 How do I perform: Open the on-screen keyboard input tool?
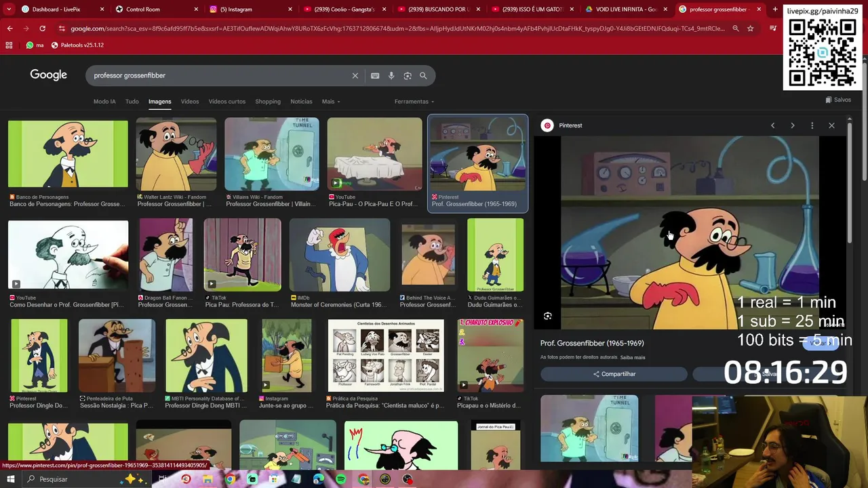coord(375,76)
